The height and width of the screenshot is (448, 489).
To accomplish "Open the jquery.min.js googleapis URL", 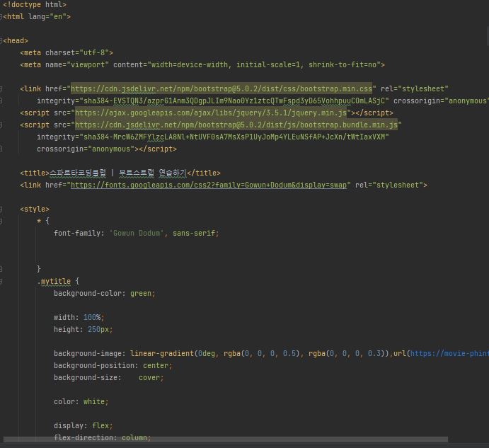I will pos(211,113).
